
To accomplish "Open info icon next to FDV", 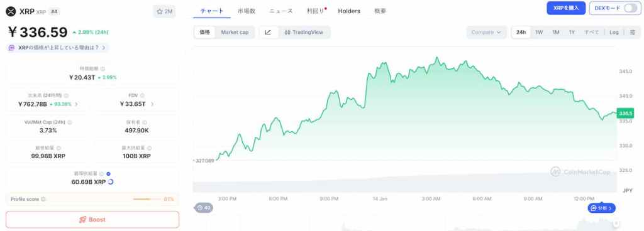I will [x=142, y=95].
